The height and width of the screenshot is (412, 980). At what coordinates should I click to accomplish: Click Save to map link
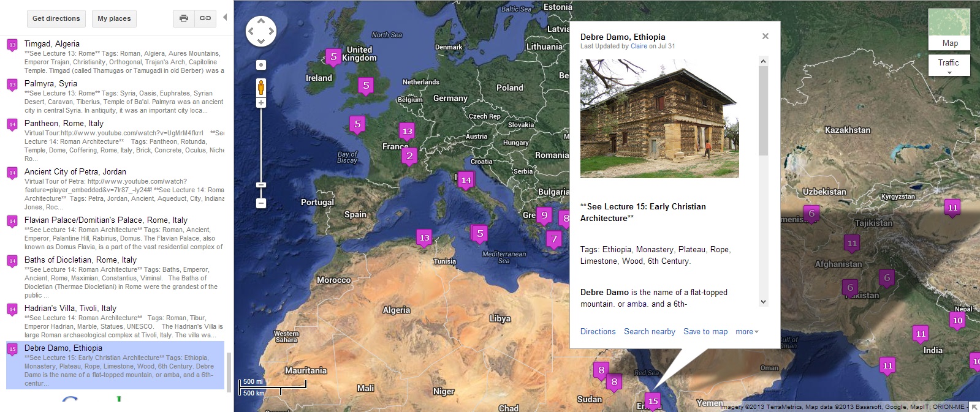(705, 331)
